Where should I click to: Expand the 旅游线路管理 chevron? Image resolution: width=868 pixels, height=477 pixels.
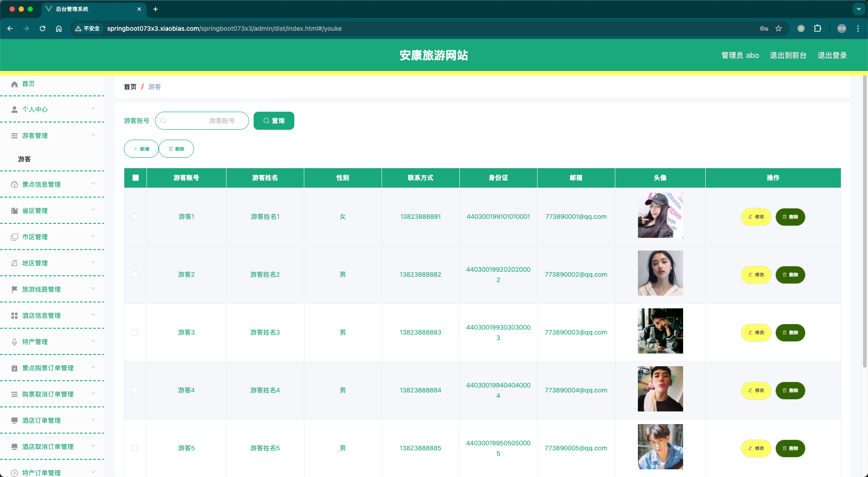tap(93, 288)
